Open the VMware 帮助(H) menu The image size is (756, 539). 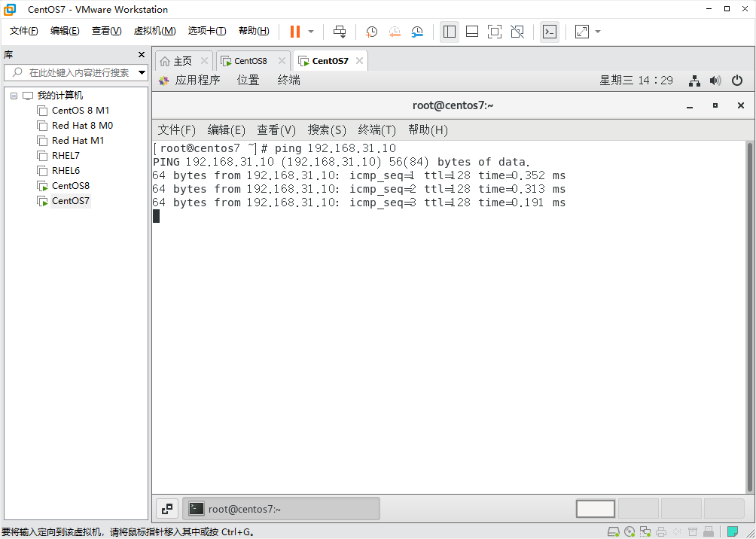pyautogui.click(x=254, y=31)
